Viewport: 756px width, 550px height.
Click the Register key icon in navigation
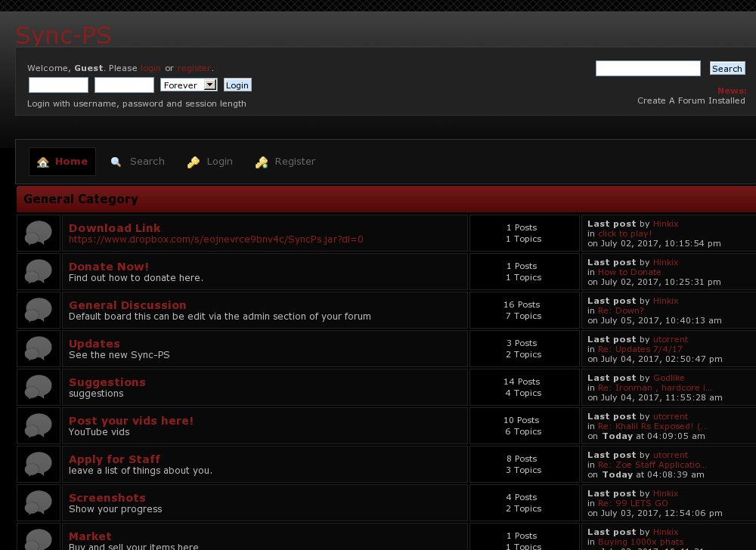point(262,162)
